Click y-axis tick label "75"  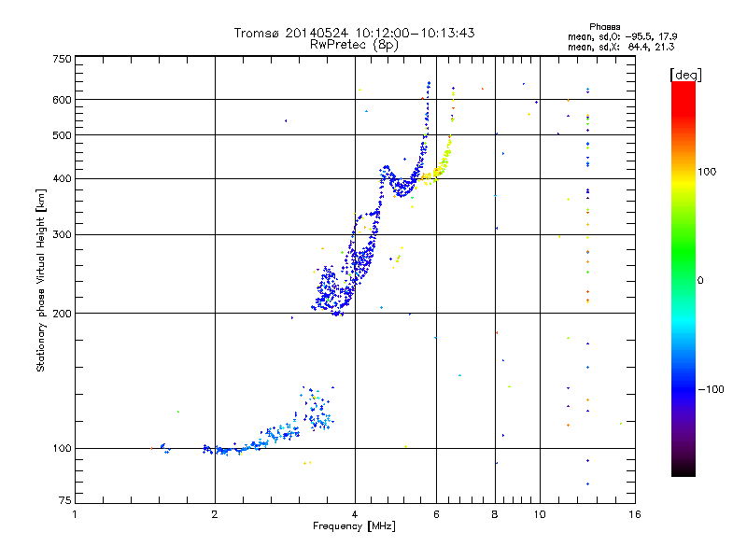pyautogui.click(x=65, y=500)
